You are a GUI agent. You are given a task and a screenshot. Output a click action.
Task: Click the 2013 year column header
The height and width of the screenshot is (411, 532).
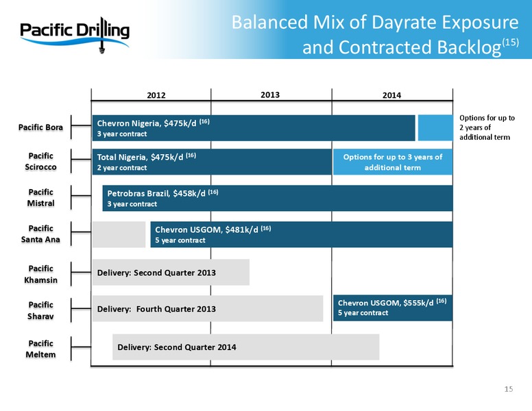click(270, 95)
